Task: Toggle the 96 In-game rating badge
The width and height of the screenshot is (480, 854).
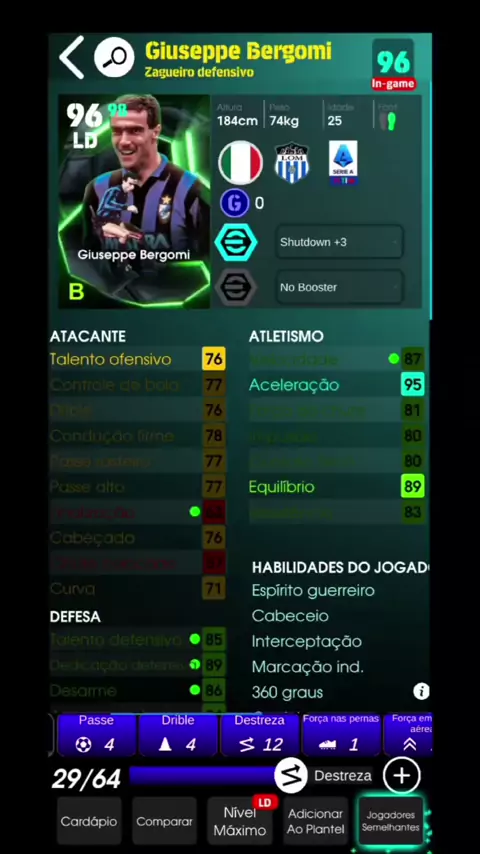Action: (393, 65)
